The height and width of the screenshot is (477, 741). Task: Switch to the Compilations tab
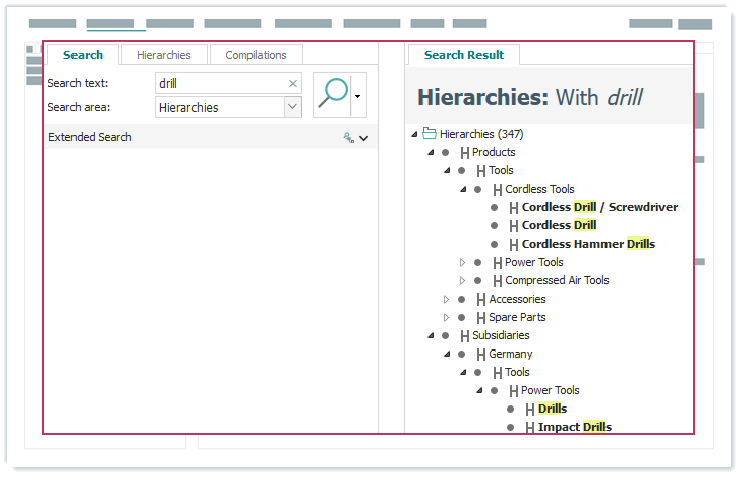click(256, 55)
